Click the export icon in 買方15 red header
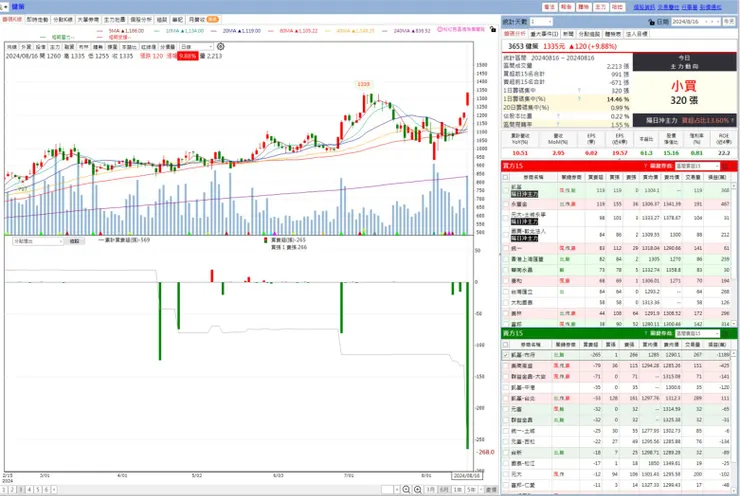Screen dimensions: 740x496 (x=726, y=166)
